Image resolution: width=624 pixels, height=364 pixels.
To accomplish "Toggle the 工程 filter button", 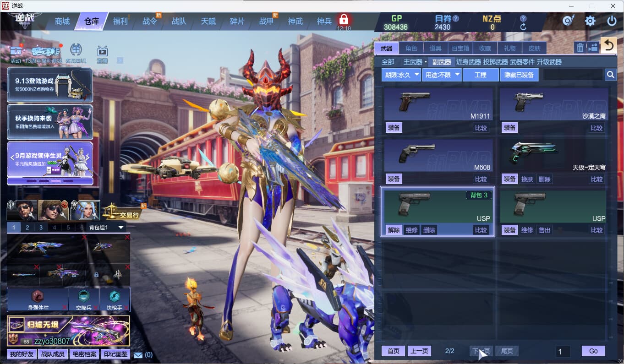I will pyautogui.click(x=481, y=75).
